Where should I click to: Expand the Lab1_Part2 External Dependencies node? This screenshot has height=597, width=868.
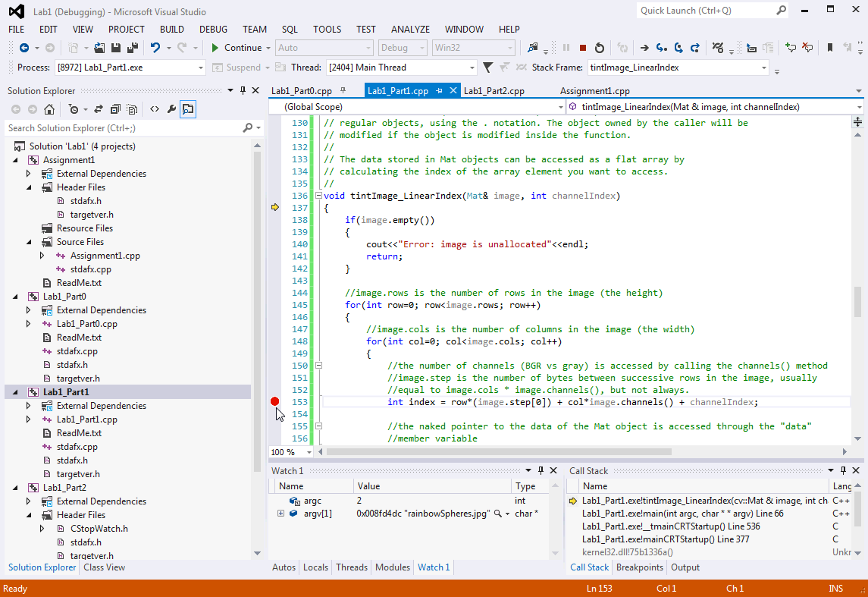click(29, 501)
